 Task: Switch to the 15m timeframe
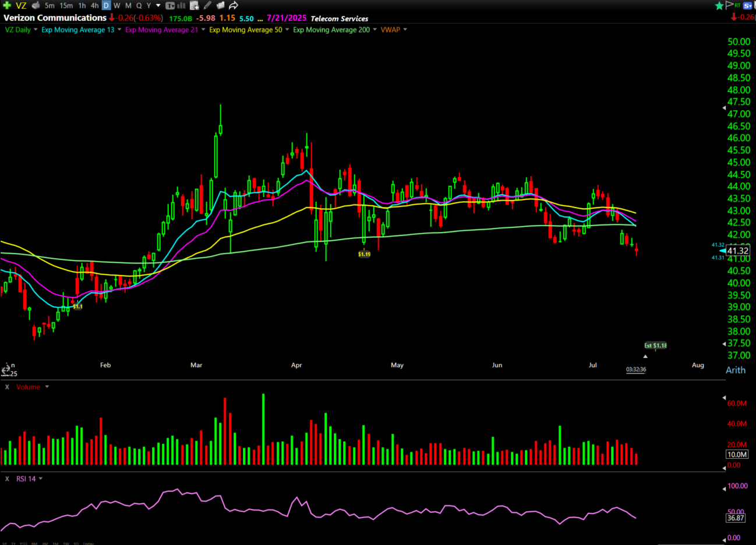[66, 5]
